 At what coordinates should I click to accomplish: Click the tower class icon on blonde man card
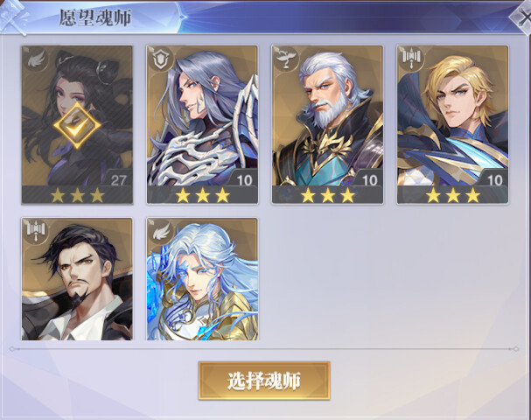tap(411, 60)
